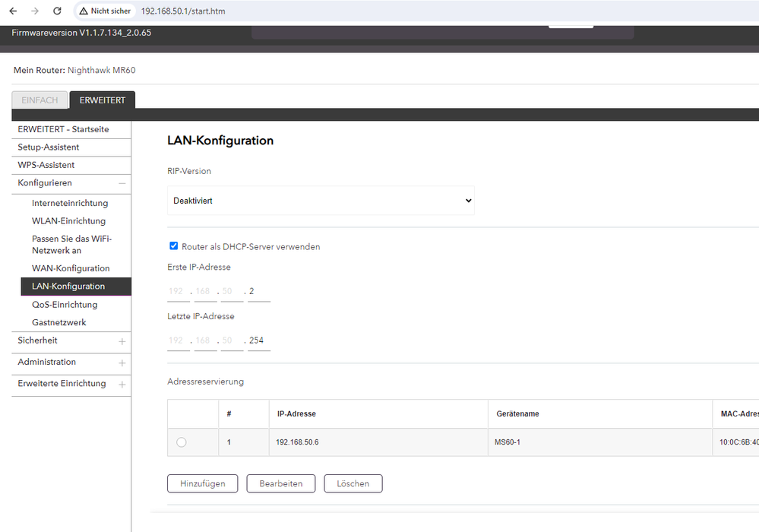Open the Gastnetzwerk menu entry
759x532 pixels.
[59, 322]
